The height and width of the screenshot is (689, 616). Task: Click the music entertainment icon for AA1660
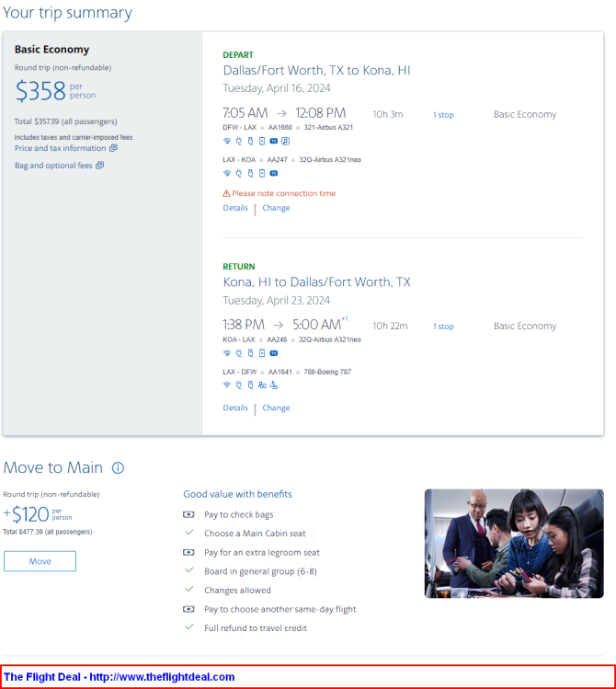pos(285,141)
